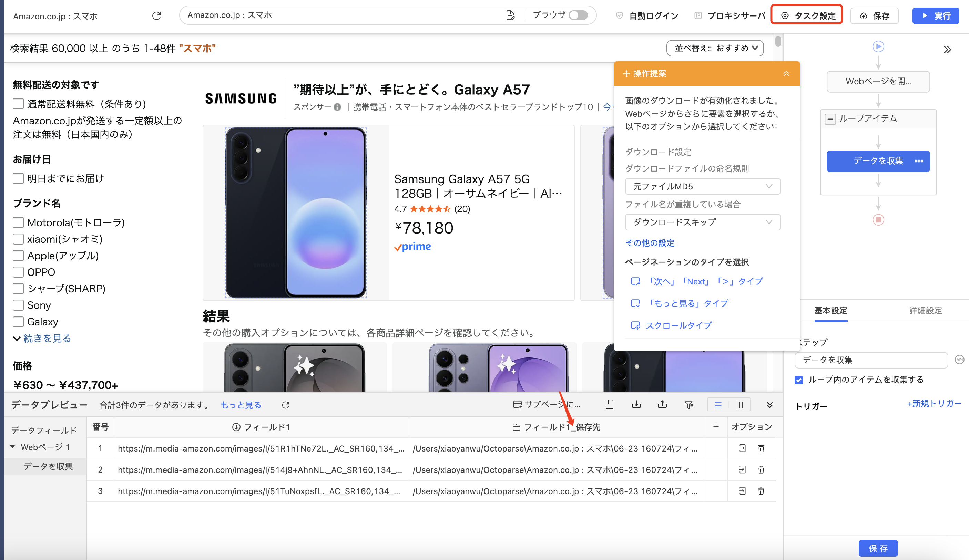
Task: Refresh the data preview
Action: tap(286, 405)
